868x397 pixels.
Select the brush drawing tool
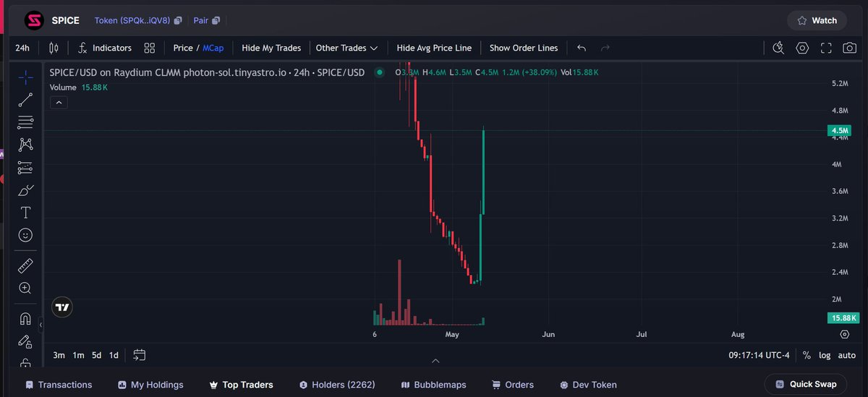tap(25, 190)
